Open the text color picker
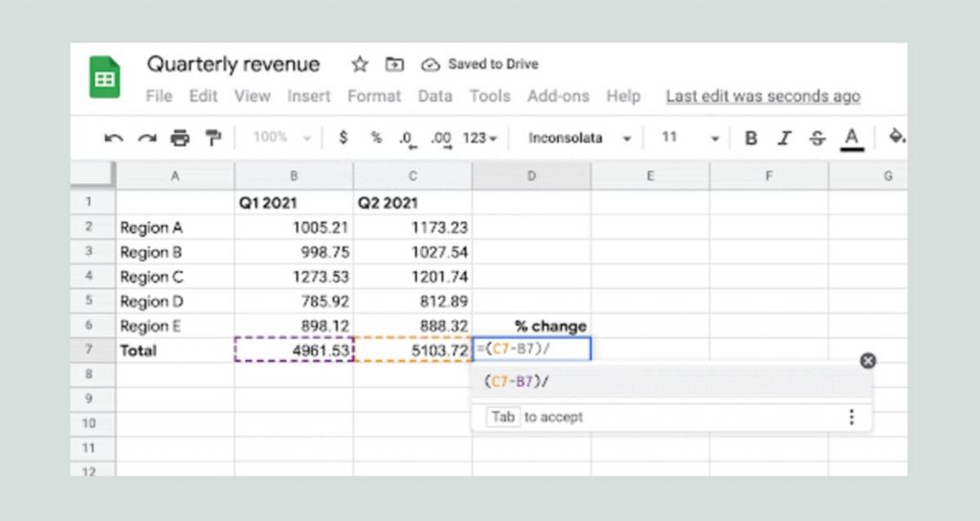Screen dimensions: 980x521 click(851, 138)
